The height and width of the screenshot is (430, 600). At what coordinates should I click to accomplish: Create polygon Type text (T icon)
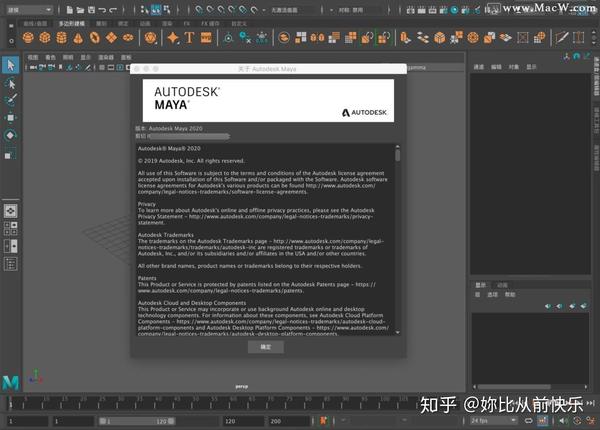(189, 37)
